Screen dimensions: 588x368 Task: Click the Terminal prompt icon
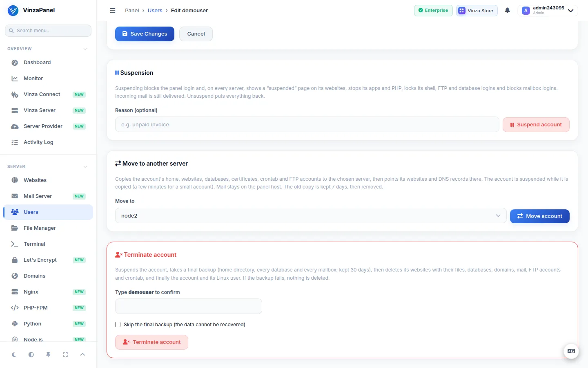coord(15,244)
